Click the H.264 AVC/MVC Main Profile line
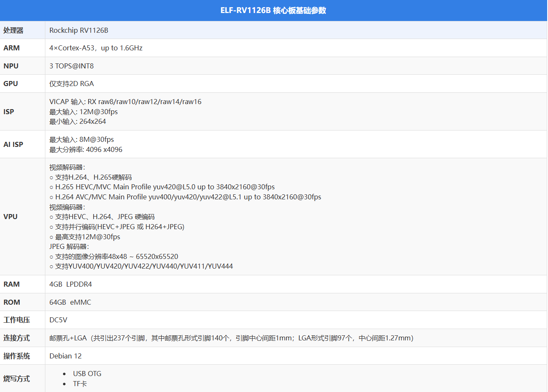 pyautogui.click(x=185, y=197)
